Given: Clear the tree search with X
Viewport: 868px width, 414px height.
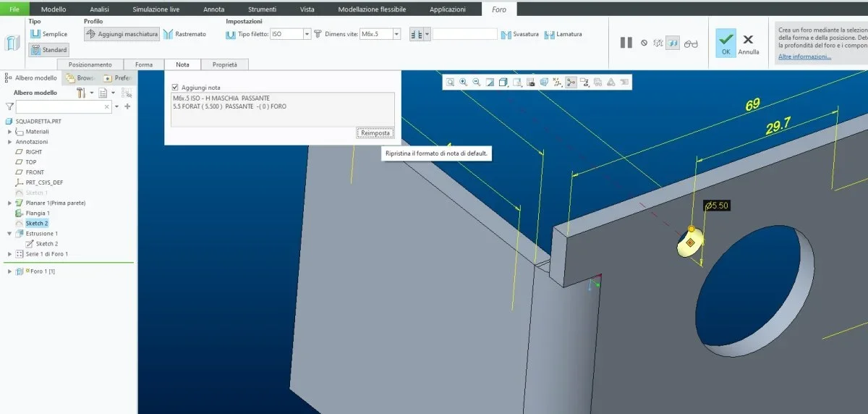Looking at the screenshot, I should click(108, 106).
